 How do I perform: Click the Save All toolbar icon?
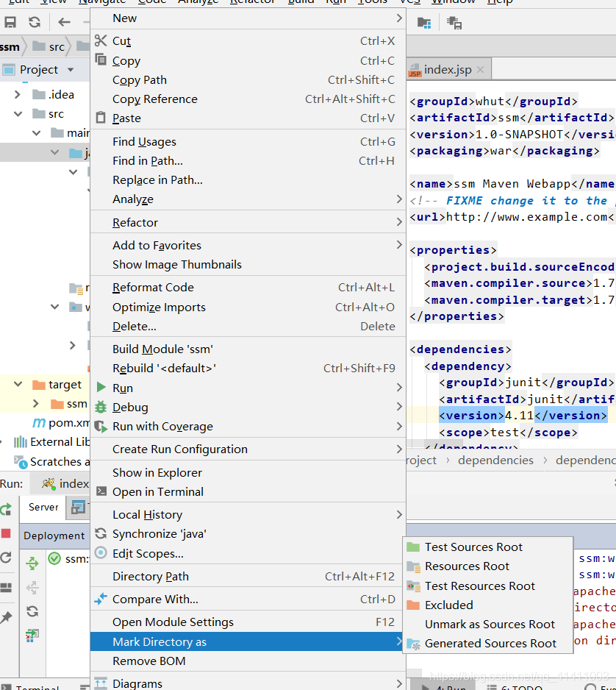pos(10,22)
